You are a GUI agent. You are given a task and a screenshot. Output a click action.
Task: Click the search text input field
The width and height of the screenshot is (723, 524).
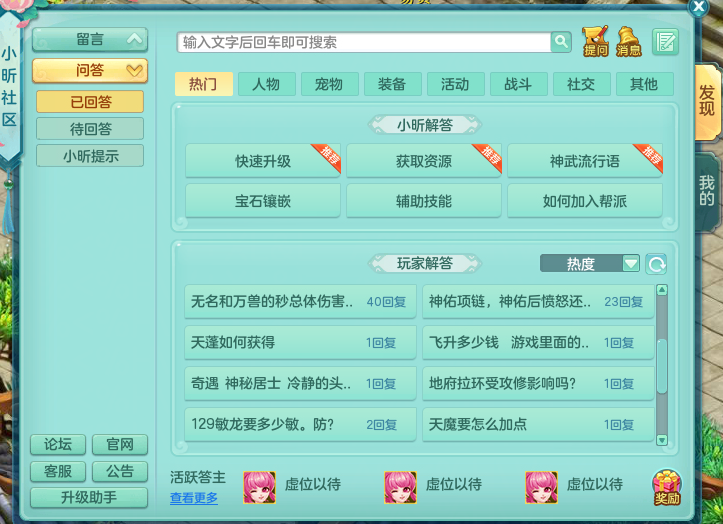(x=364, y=42)
